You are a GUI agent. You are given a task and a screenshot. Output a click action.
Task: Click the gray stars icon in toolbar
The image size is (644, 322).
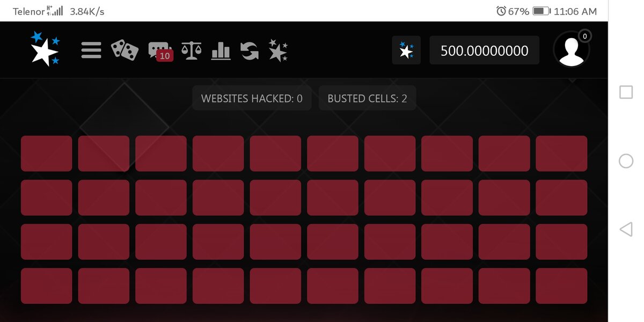pyautogui.click(x=278, y=50)
